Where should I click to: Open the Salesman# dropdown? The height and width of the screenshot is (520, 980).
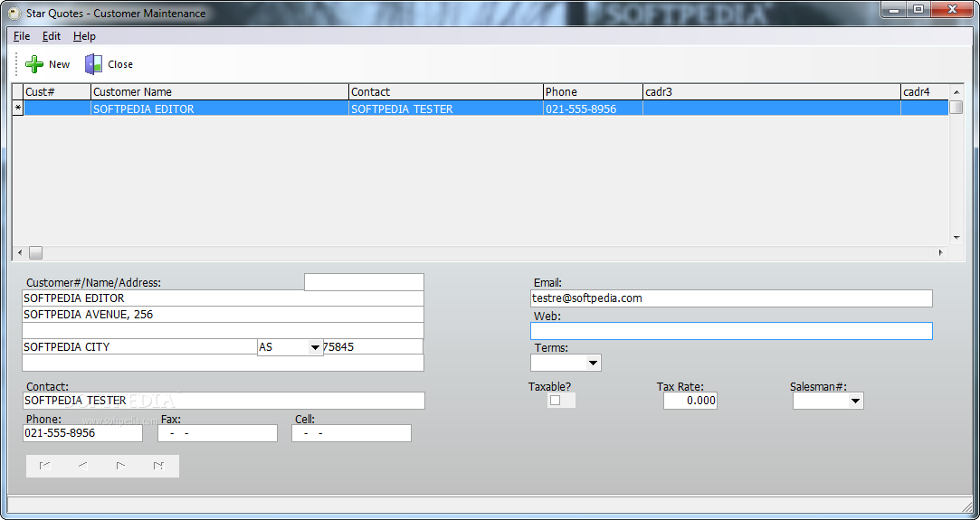coord(856,401)
